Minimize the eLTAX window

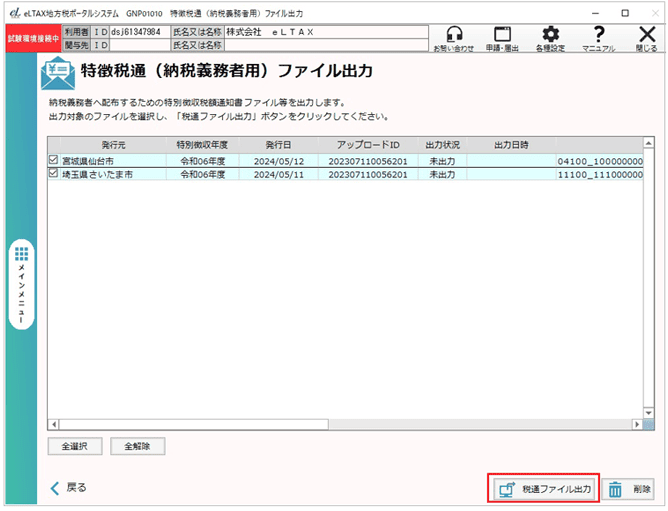tap(595, 13)
